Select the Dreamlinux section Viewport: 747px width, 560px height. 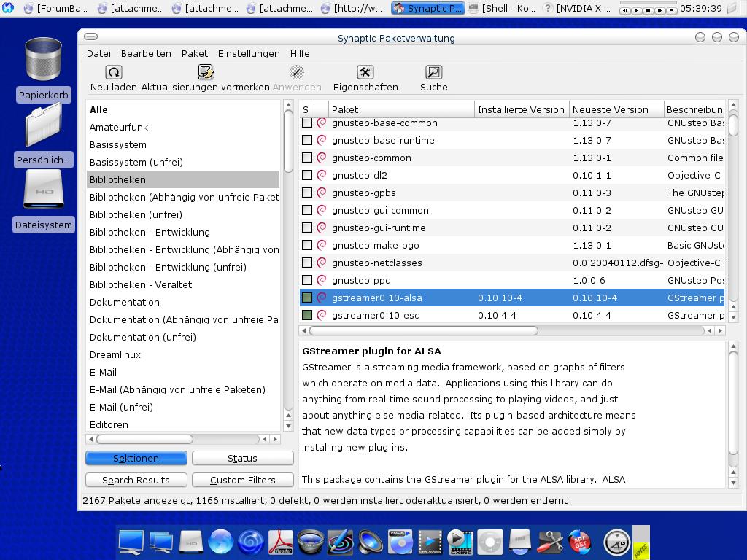(x=183, y=354)
